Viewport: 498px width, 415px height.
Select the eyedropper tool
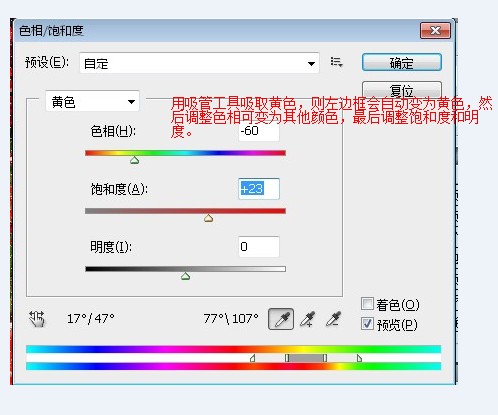tap(281, 319)
